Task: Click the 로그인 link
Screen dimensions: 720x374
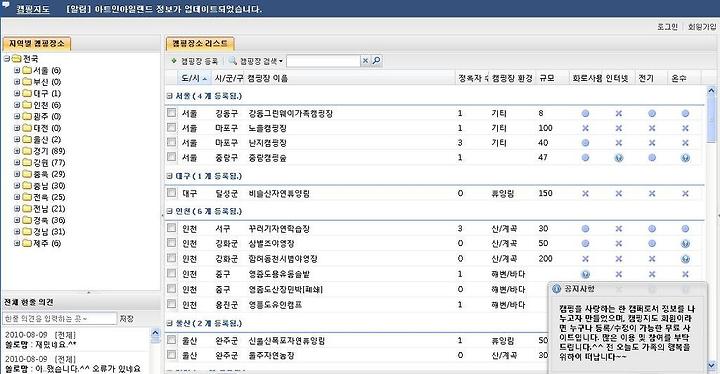Action: click(667, 27)
